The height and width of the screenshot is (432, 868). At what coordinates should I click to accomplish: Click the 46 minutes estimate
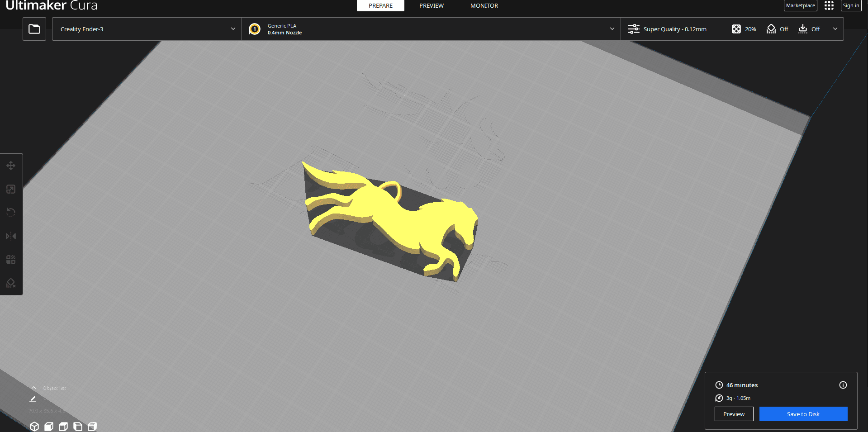[x=742, y=385]
